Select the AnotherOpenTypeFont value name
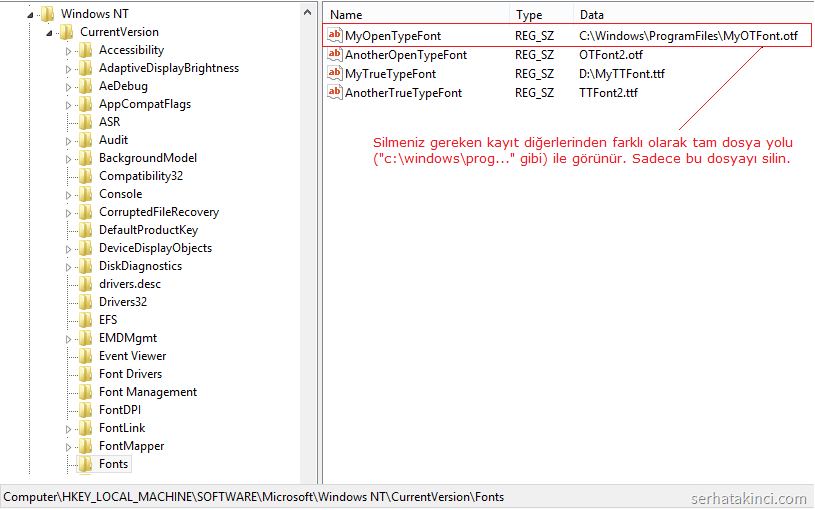815x510 pixels. pyautogui.click(x=406, y=55)
